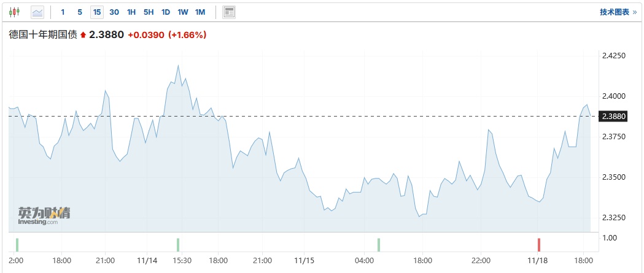Screen dimensions: 644x273
Task: Open the 技术图表 link
Action: click(x=614, y=12)
